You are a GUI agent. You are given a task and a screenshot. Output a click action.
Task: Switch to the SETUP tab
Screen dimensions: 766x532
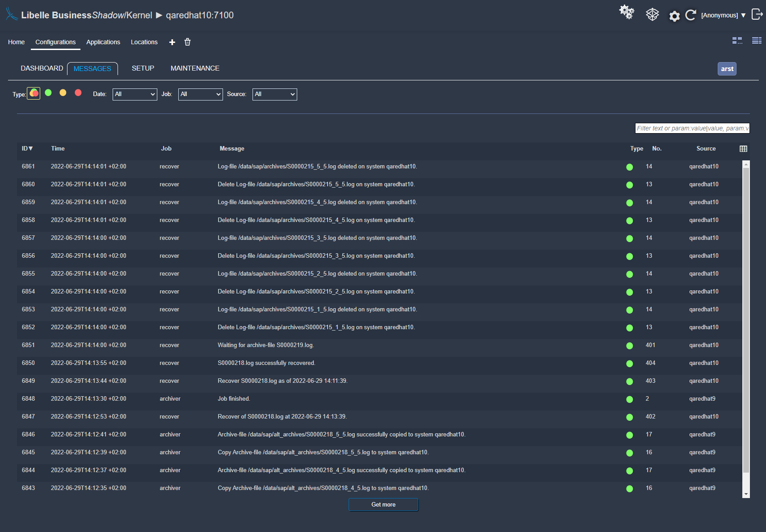coord(143,68)
